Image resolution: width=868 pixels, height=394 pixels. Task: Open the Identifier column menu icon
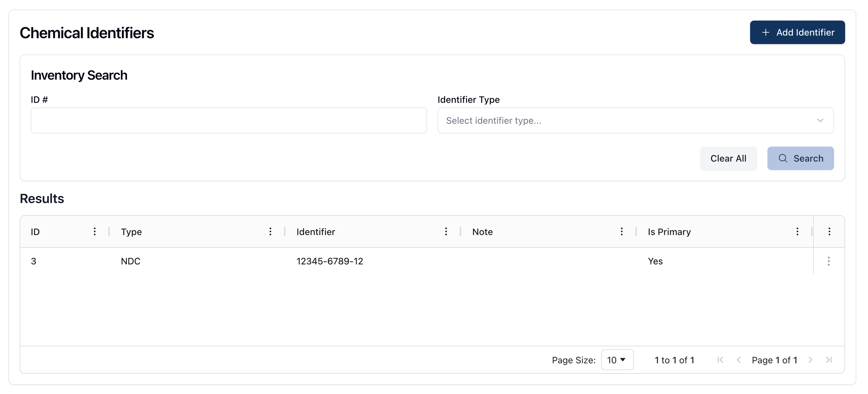click(x=446, y=232)
